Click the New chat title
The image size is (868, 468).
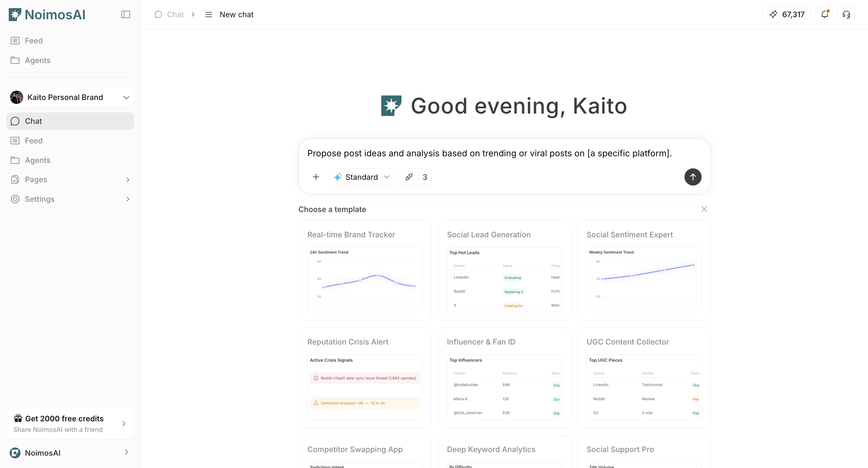[x=237, y=14]
